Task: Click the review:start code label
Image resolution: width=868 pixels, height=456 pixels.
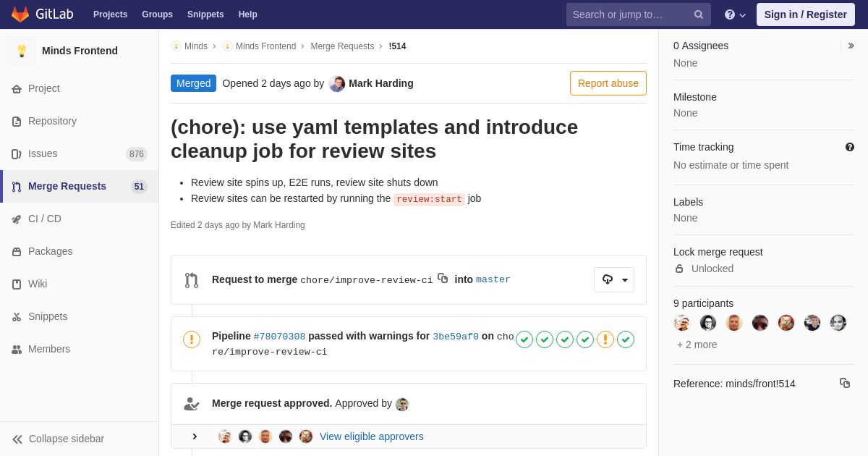Action: point(429,199)
